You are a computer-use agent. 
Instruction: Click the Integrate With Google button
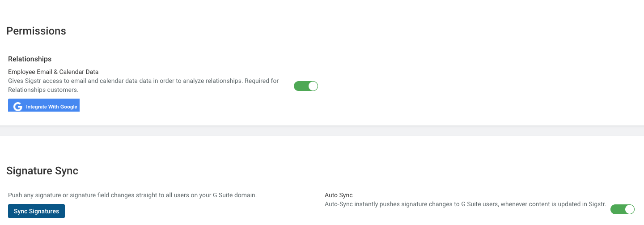[x=44, y=106]
